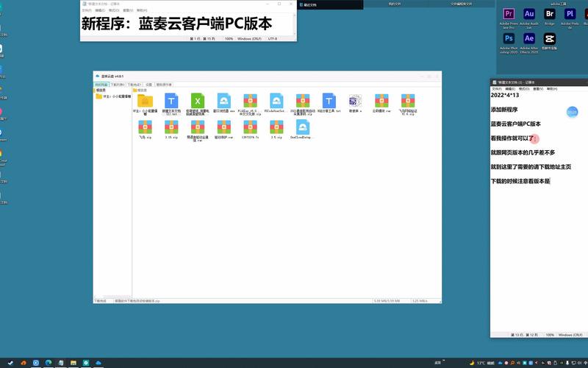Select the VSCodeUserSetup installer icon
The image size is (588, 368).
click(x=276, y=101)
